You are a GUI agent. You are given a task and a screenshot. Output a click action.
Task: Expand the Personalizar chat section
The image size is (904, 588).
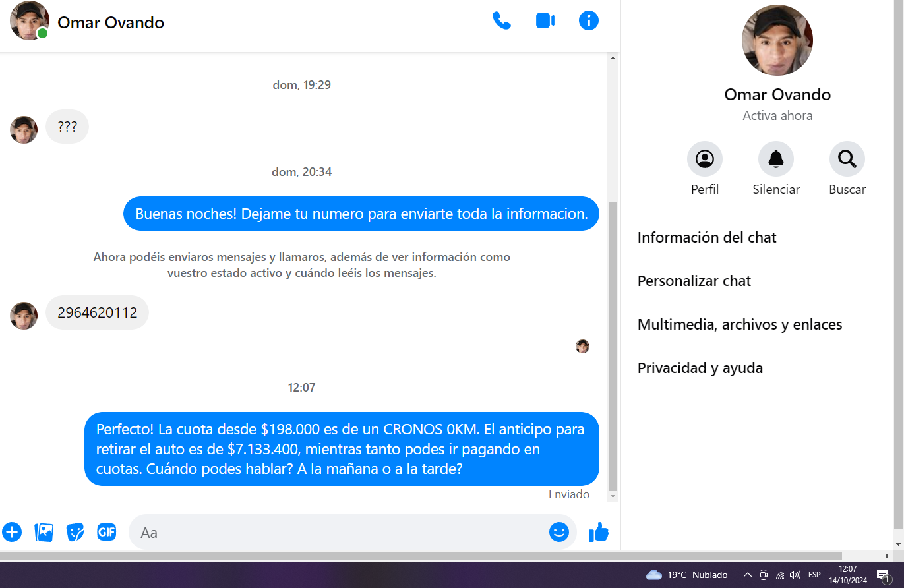click(694, 281)
